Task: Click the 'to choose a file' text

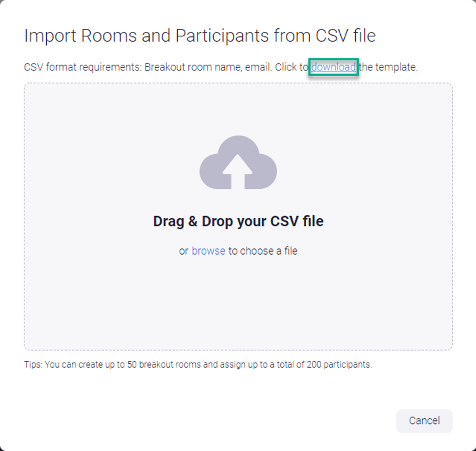Action: [263, 251]
